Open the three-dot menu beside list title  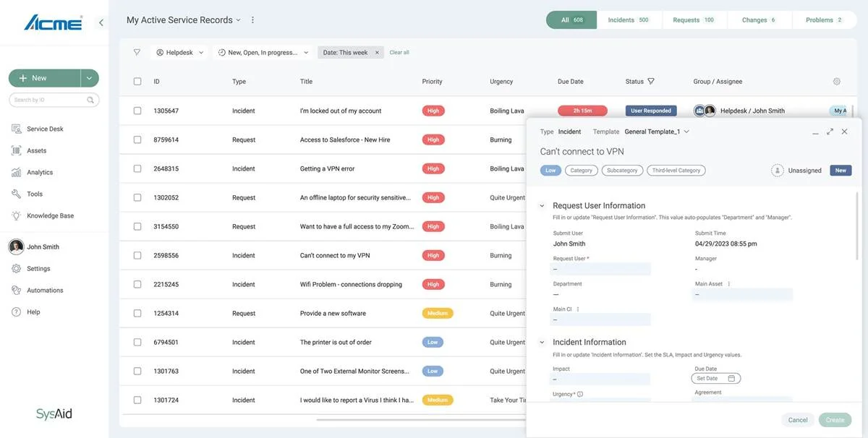[x=252, y=20]
